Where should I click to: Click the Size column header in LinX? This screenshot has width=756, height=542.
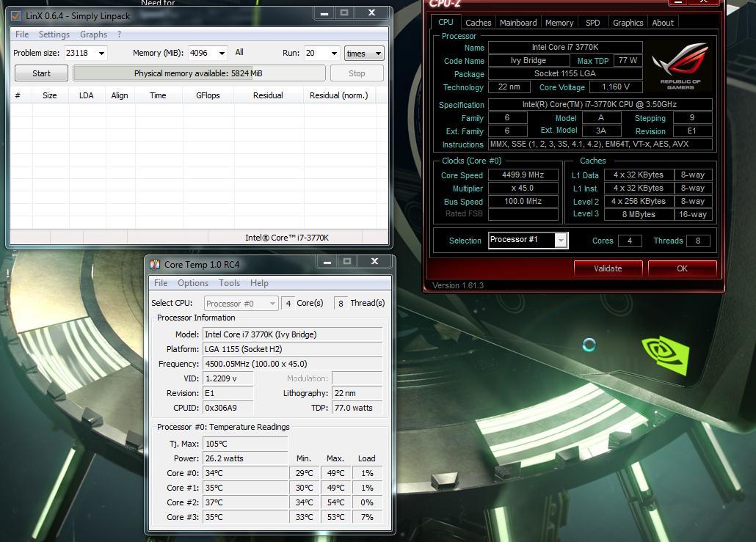point(50,95)
